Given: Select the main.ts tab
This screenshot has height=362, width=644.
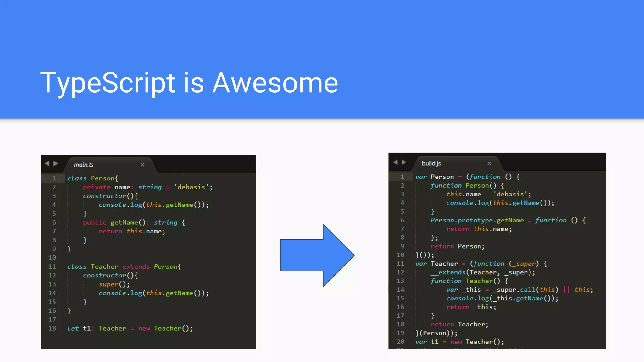Looking at the screenshot, I should tap(84, 165).
